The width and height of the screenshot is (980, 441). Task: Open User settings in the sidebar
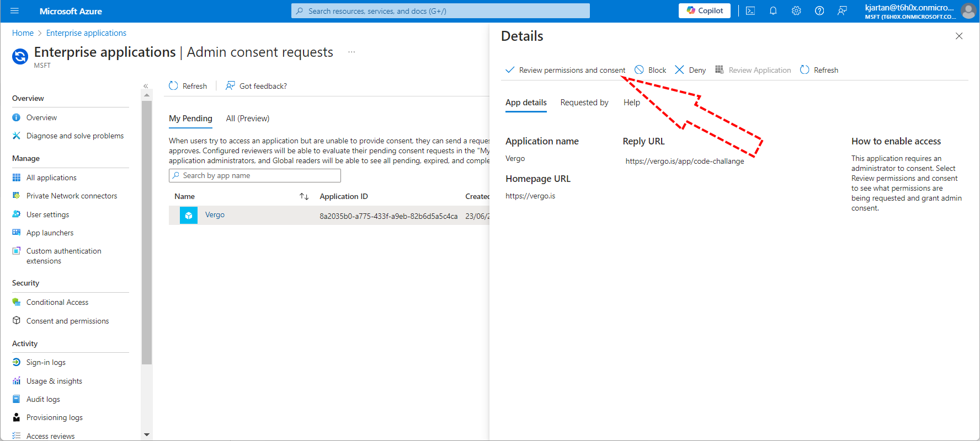click(47, 214)
